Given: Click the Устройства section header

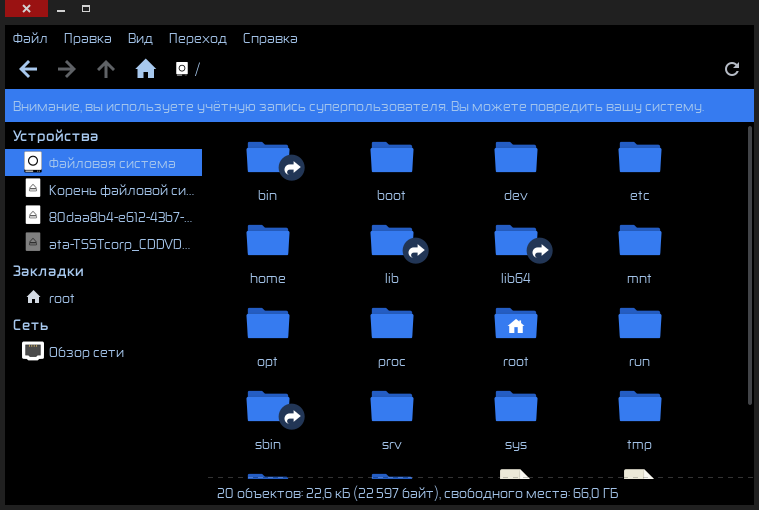Looking at the screenshot, I should point(55,136).
